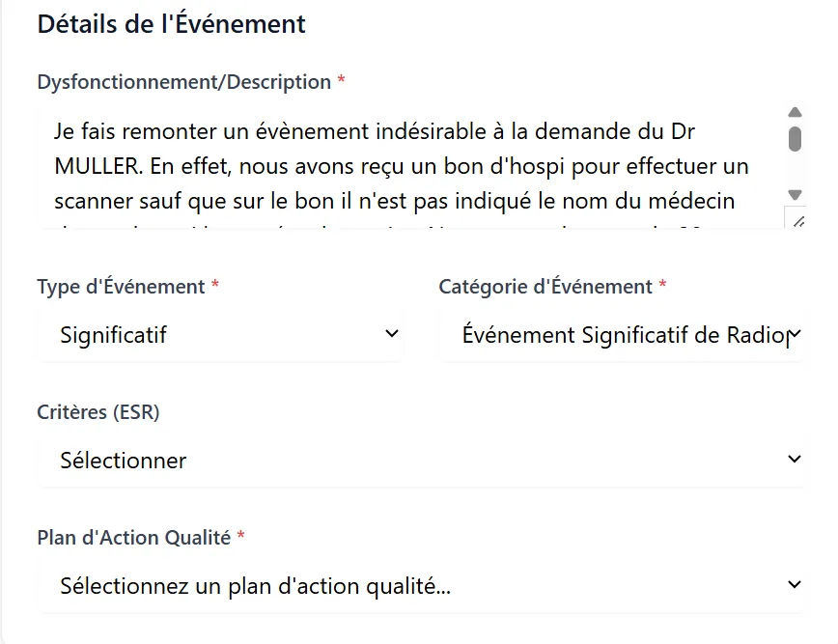Image resolution: width=838 pixels, height=644 pixels.
Task: Click the 'Détails de l'Événement' heading
Action: [172, 24]
